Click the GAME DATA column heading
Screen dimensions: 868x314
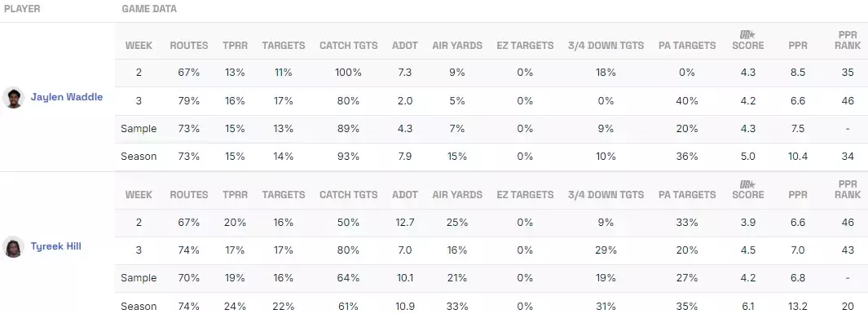(149, 9)
